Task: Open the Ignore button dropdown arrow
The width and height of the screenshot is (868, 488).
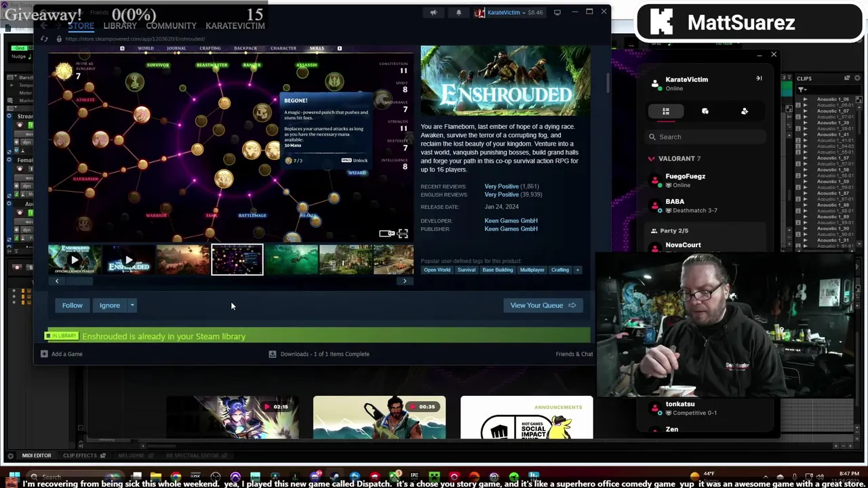Action: coord(132,305)
